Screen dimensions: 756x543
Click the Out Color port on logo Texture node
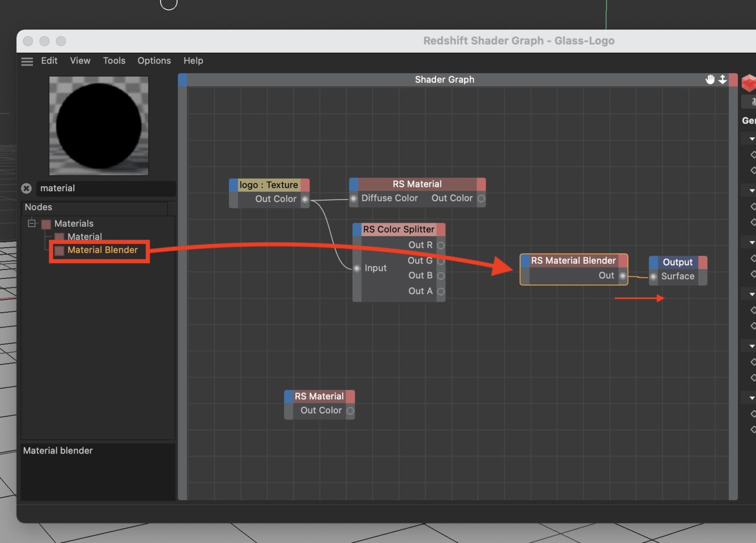305,200
